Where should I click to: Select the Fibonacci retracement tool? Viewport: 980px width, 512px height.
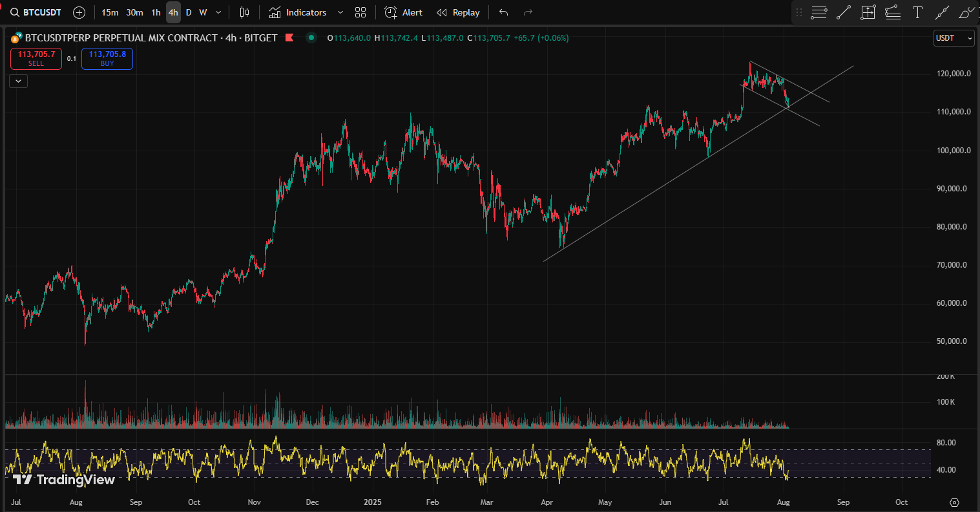893,12
